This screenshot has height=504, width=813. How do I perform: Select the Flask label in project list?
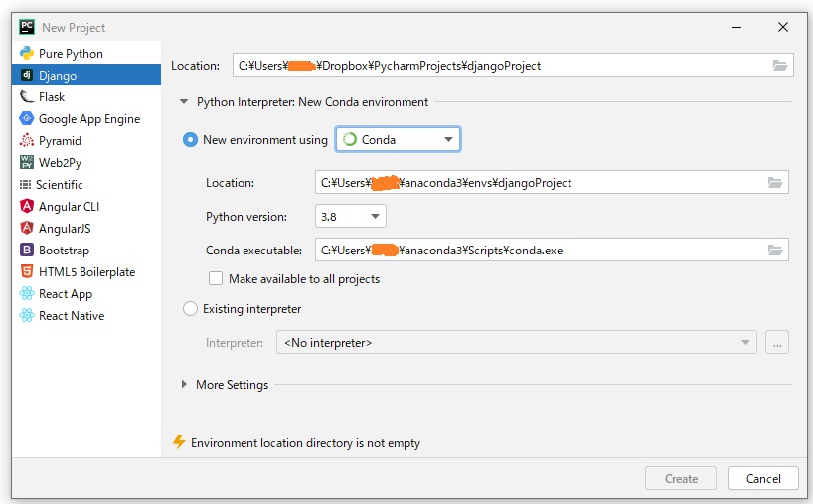[52, 97]
